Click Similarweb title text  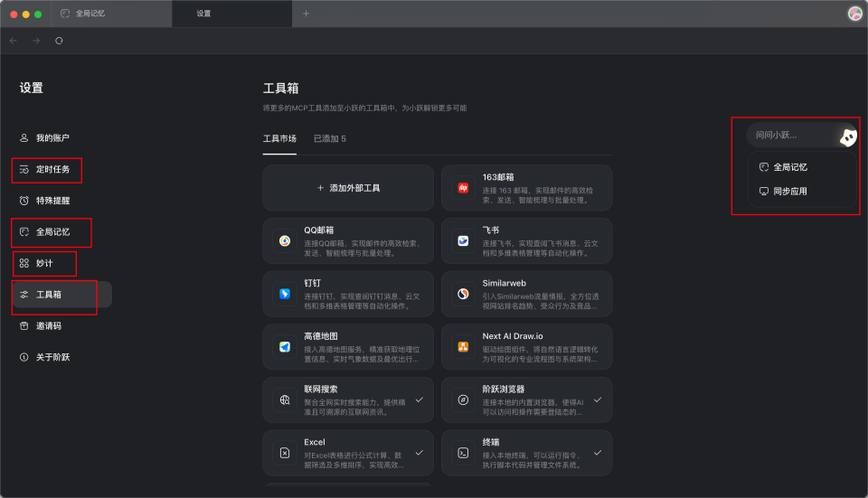coord(505,283)
